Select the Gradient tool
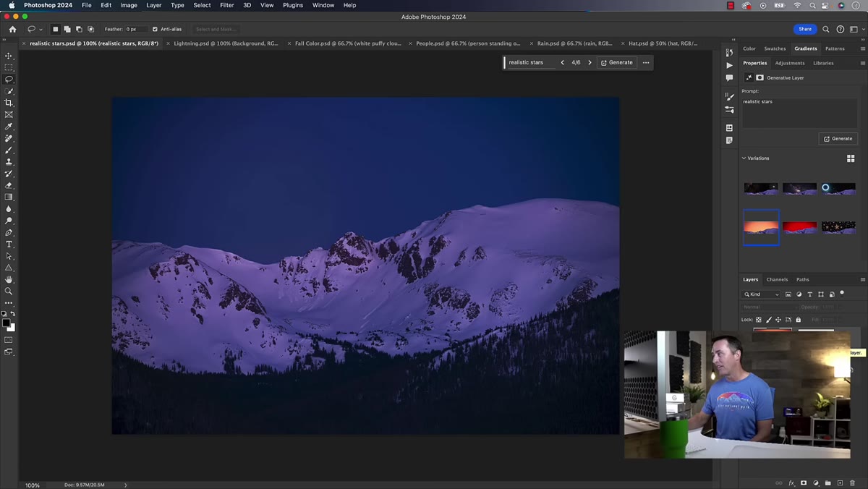The height and width of the screenshot is (489, 868). pos(9,197)
